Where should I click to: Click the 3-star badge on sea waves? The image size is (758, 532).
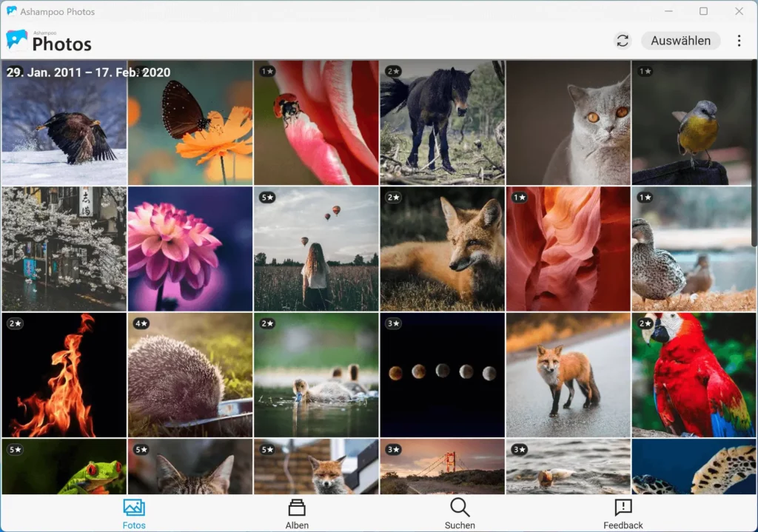pos(520,449)
